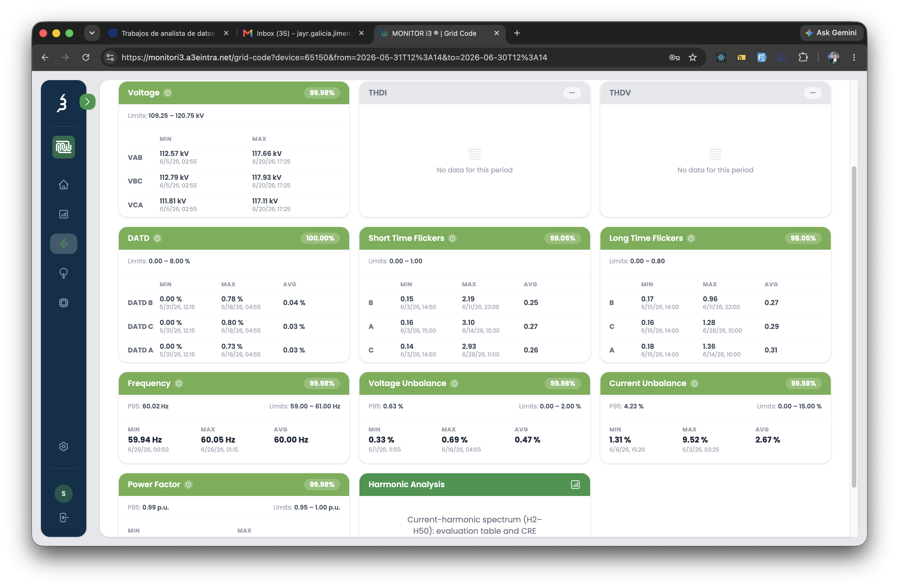This screenshot has width=899, height=588.
Task: Click the Harmonic Analysis card header
Action: click(475, 485)
